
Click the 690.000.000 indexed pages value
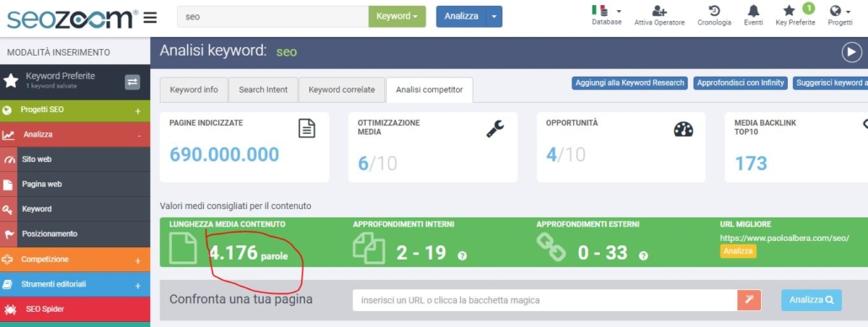click(x=224, y=155)
